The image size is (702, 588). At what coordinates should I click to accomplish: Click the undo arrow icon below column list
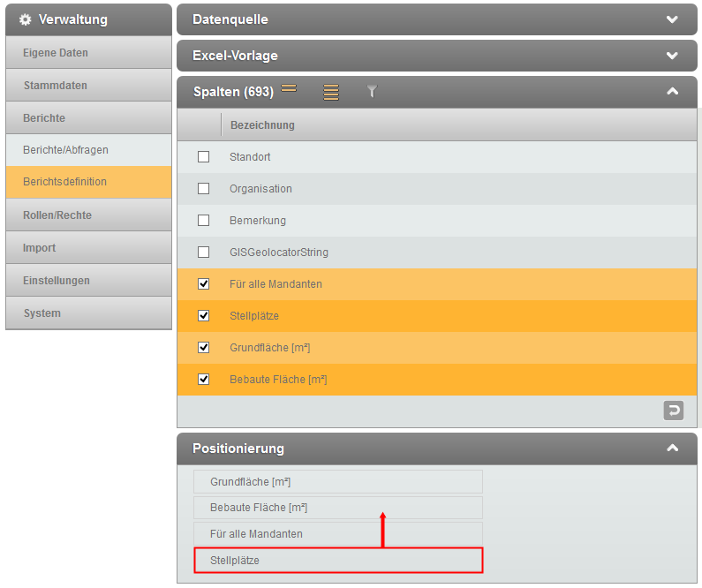click(674, 411)
